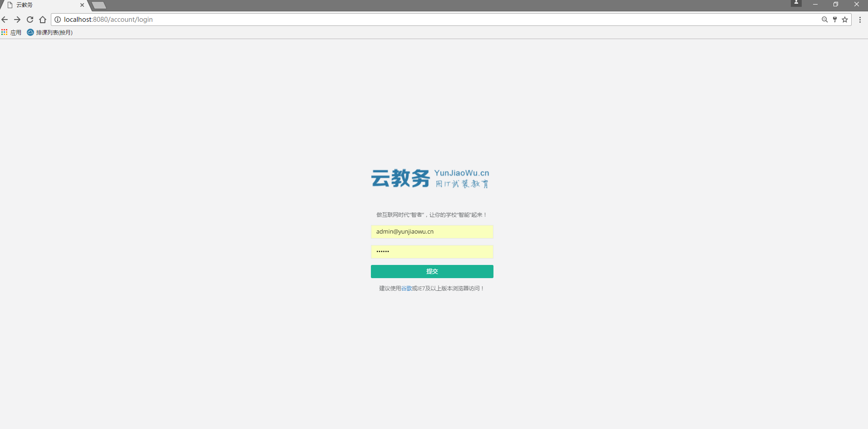
Task: Go to the browser Home page
Action: tap(43, 20)
